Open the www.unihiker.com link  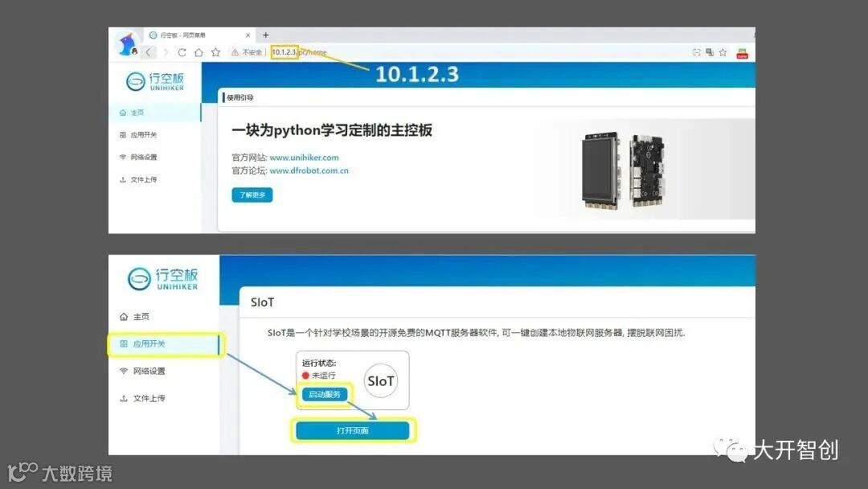click(x=304, y=158)
